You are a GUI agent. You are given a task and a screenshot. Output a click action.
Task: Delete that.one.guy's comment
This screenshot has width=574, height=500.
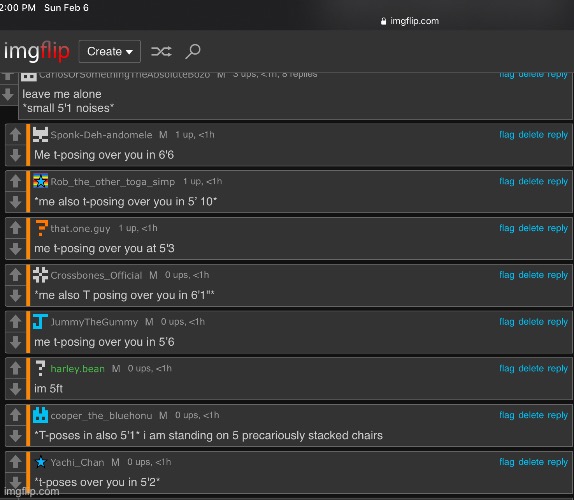(x=531, y=228)
